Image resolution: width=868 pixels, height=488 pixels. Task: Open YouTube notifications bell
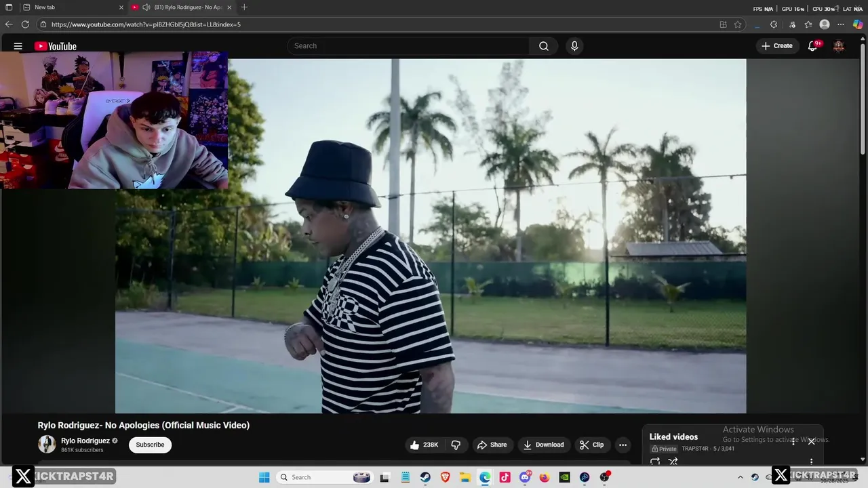(812, 46)
